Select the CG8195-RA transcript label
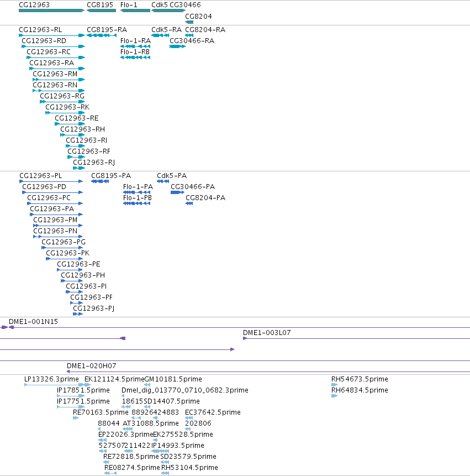The image size is (470, 476). tap(107, 30)
